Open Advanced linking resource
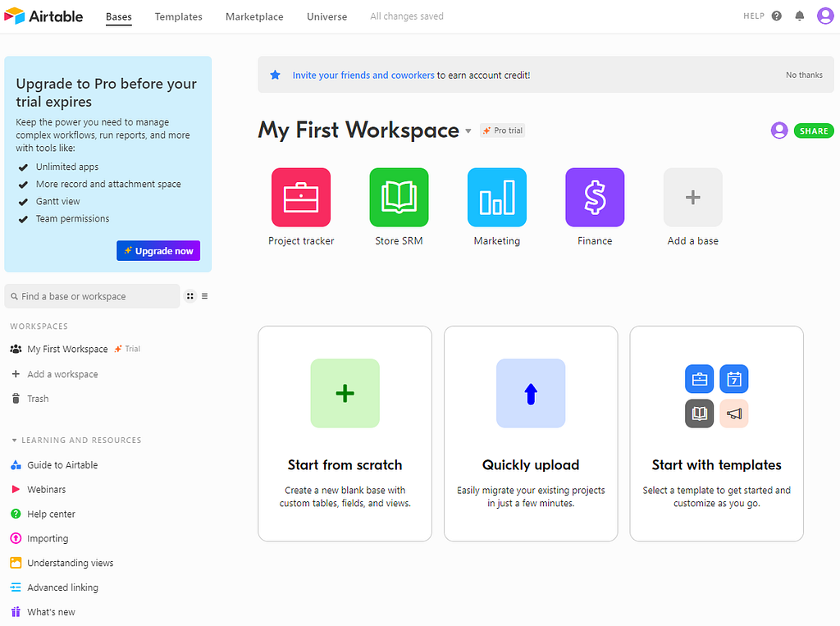 [x=62, y=587]
